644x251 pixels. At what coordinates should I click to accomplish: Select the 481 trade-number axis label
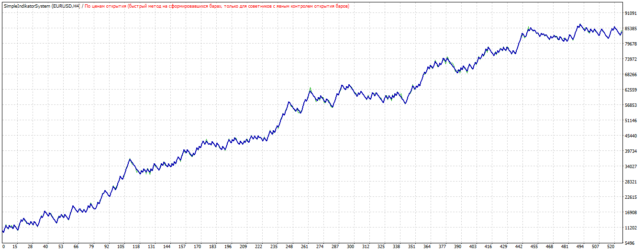[565, 247]
